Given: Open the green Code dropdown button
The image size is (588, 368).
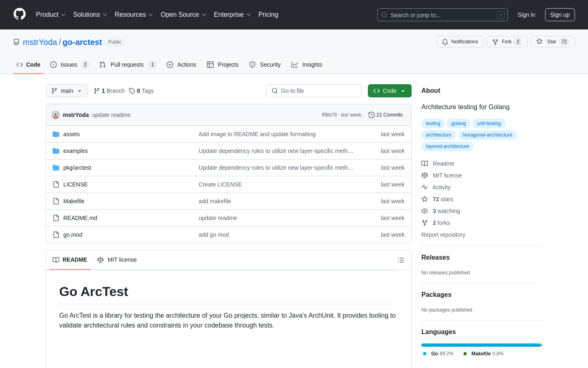Looking at the screenshot, I should 390,91.
